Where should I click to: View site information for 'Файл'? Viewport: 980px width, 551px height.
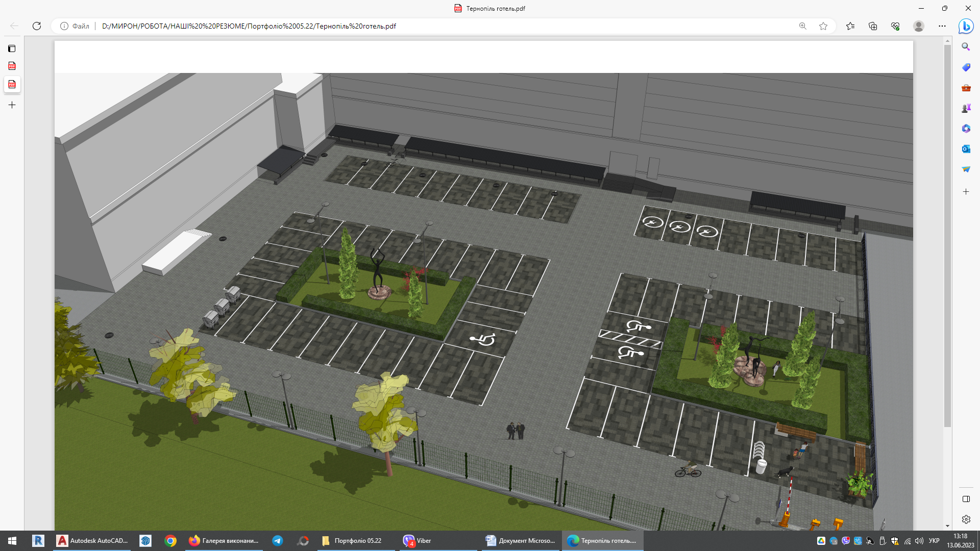(75, 26)
